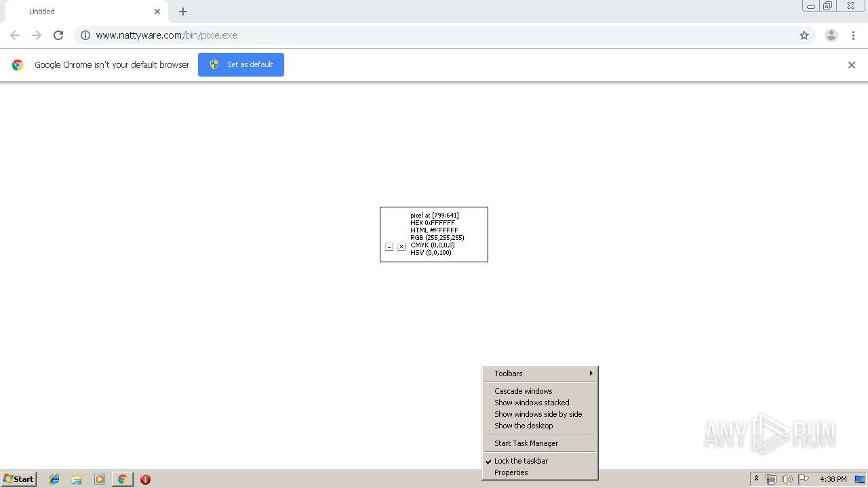The image size is (868, 488).
Task: Open Windows Explorer folder on taskbar
Action: pyautogui.click(x=77, y=479)
